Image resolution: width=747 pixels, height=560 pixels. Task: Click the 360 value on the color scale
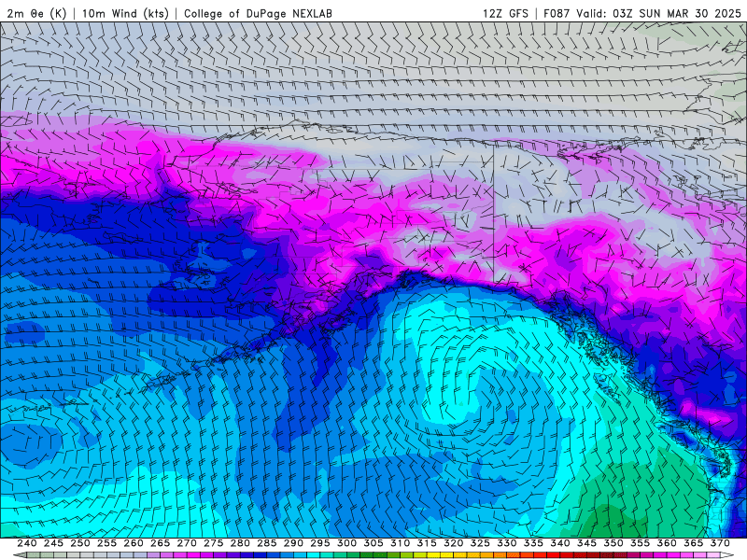point(667,543)
